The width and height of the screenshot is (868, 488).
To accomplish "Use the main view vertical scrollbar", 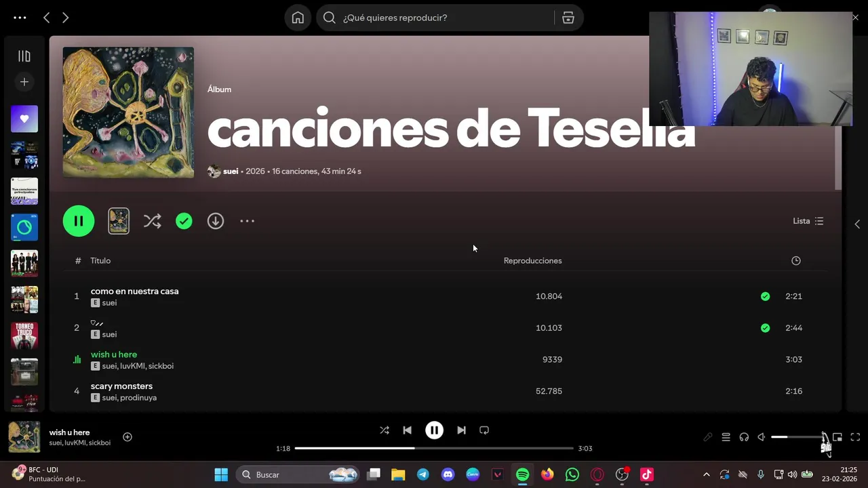I will click(838, 157).
